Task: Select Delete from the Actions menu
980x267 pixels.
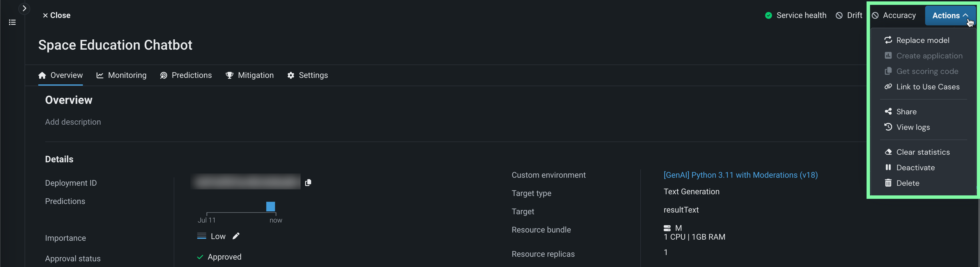Action: (907, 183)
